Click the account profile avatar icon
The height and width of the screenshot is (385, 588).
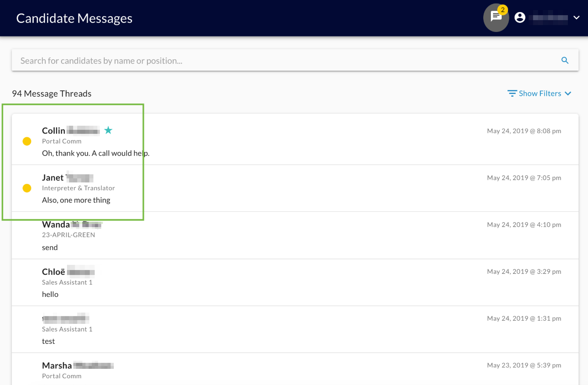tap(520, 18)
